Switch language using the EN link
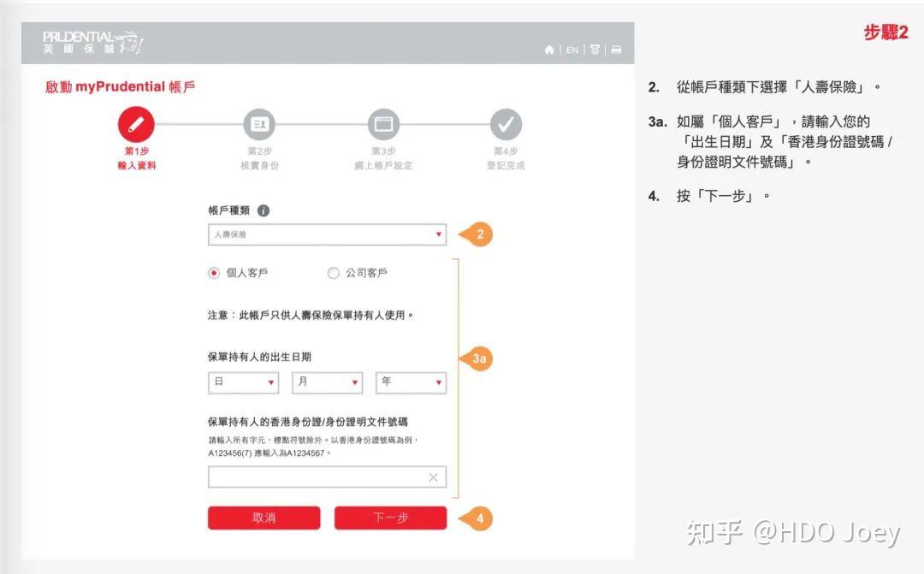924x574 pixels. click(572, 50)
